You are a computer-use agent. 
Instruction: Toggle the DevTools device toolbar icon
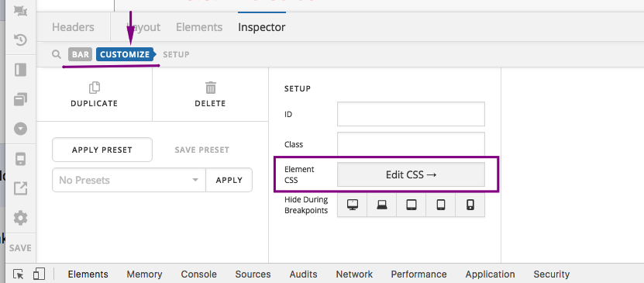click(x=39, y=274)
